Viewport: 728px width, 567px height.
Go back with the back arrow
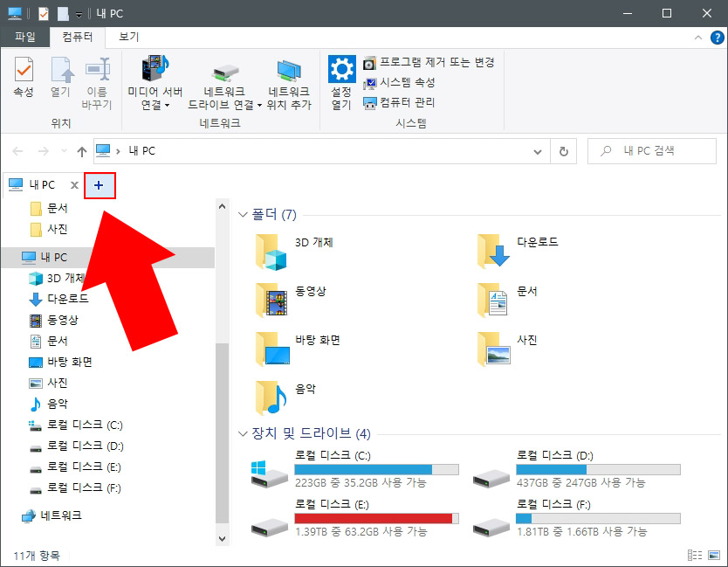(18, 151)
